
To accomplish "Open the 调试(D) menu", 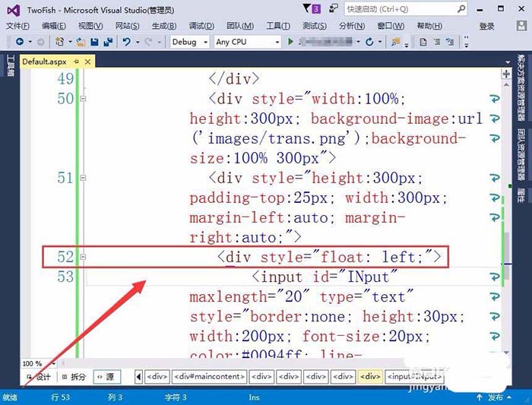I will pos(201,26).
